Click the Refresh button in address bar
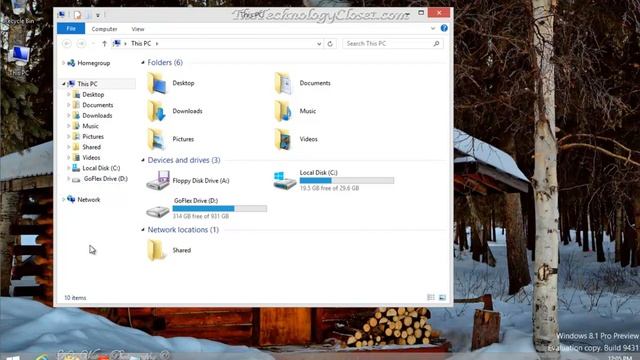Viewport: 640px width, 360px height. [330, 44]
